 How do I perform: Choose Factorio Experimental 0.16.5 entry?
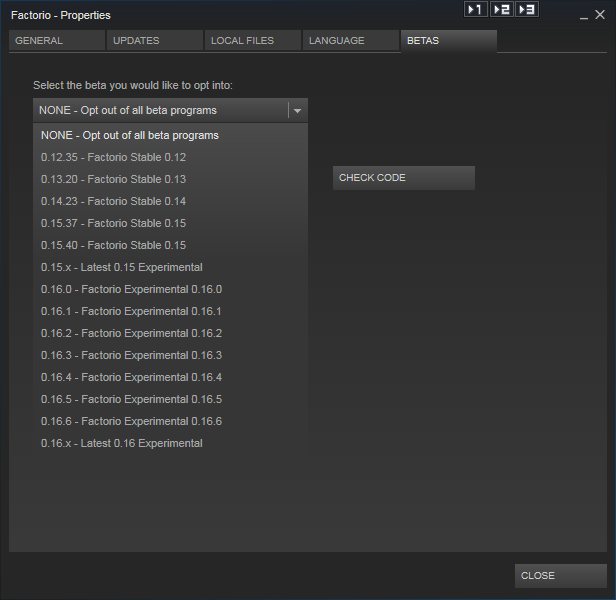[170, 399]
